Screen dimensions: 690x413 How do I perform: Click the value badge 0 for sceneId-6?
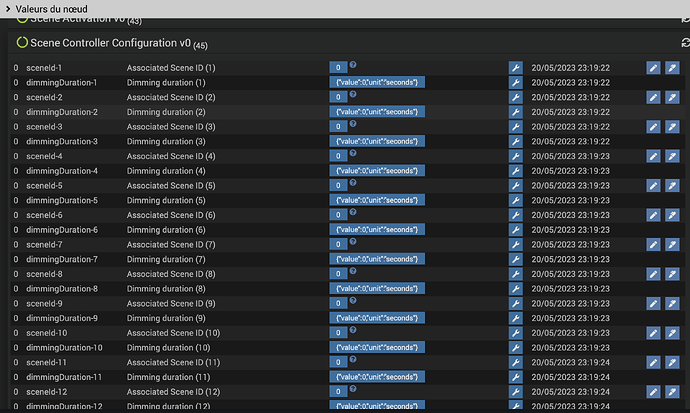338,215
